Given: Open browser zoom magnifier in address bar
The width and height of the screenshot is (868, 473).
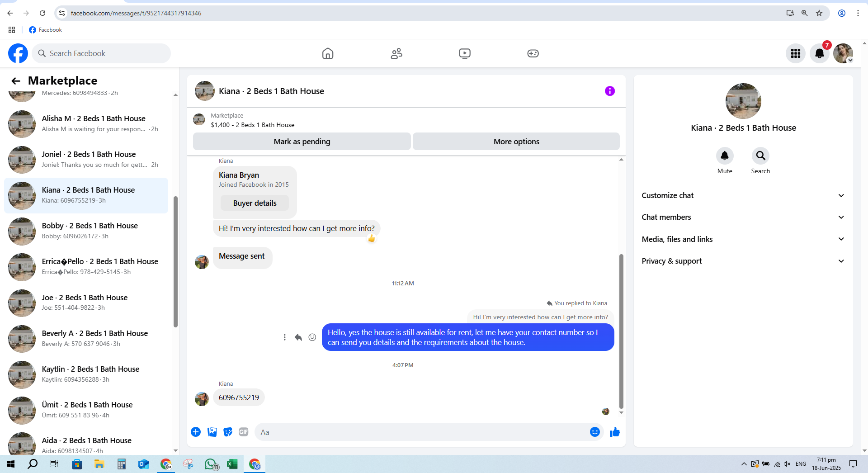Looking at the screenshot, I should point(805,13).
